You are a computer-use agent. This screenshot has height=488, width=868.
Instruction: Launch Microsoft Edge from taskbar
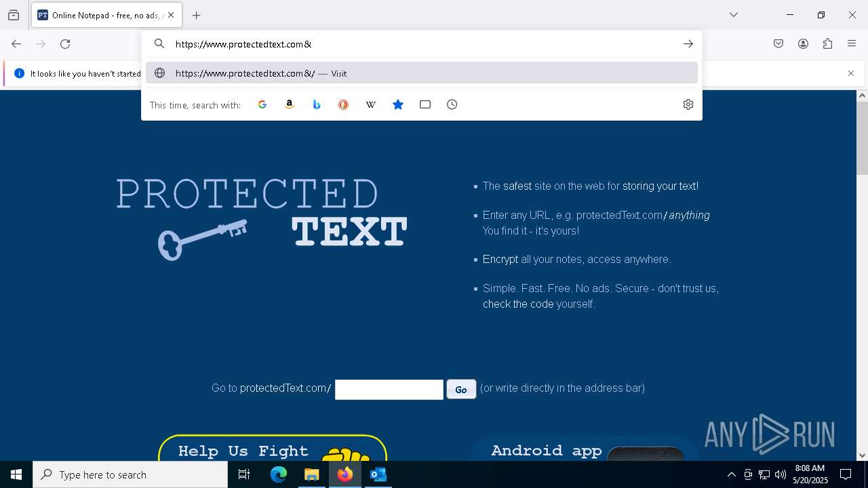pyautogui.click(x=279, y=474)
